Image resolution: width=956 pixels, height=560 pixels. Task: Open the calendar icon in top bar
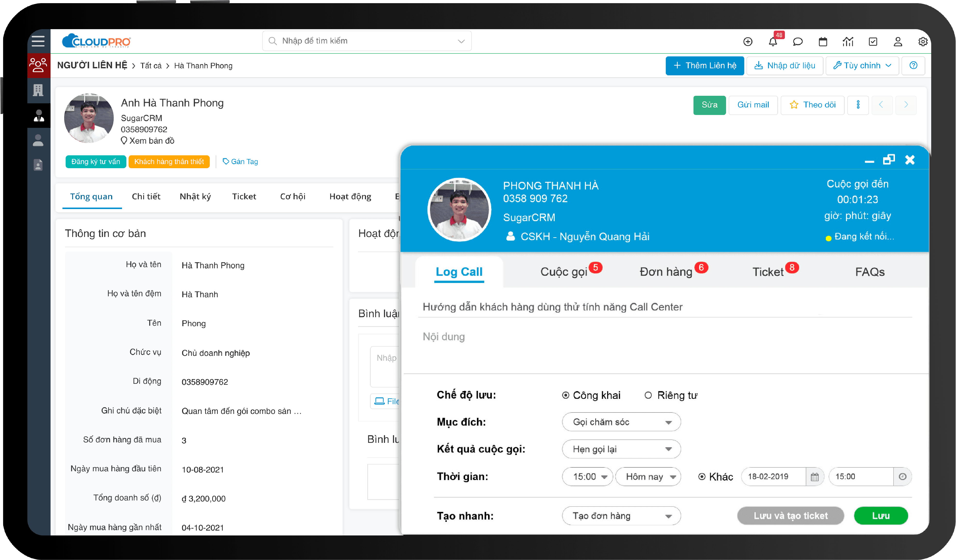[x=823, y=41]
